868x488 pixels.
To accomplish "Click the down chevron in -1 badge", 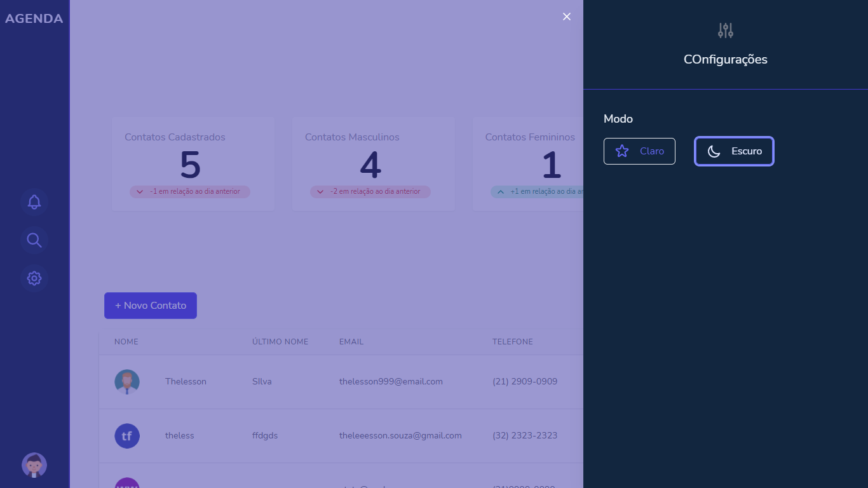I will tap(140, 192).
